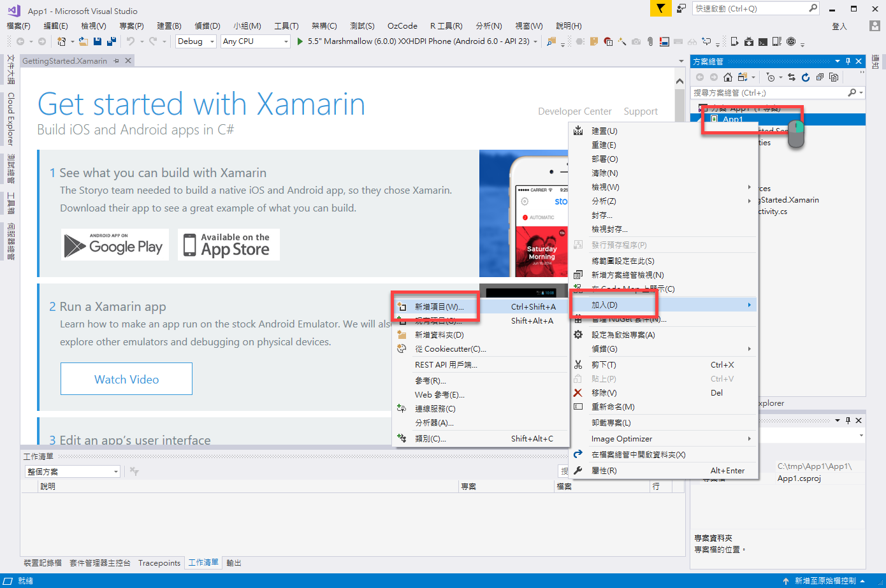Click the user account avatar icon
Image resolution: width=886 pixels, height=588 pixels.
(x=875, y=25)
